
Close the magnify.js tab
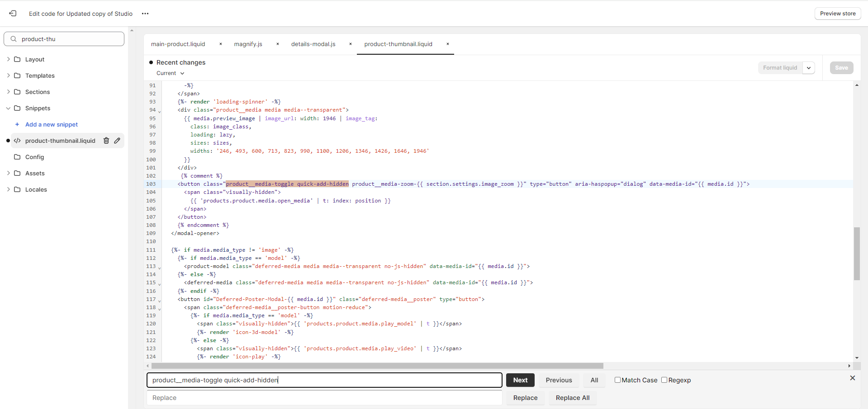278,44
